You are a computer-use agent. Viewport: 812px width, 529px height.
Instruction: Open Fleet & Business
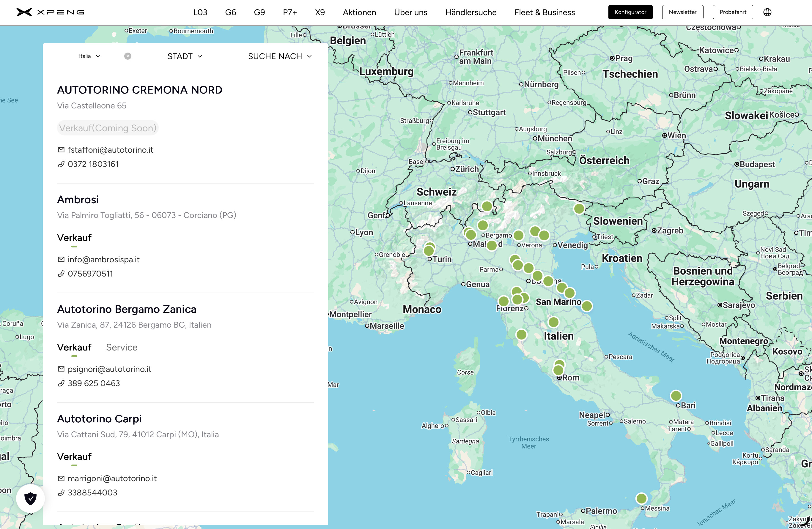click(x=545, y=12)
